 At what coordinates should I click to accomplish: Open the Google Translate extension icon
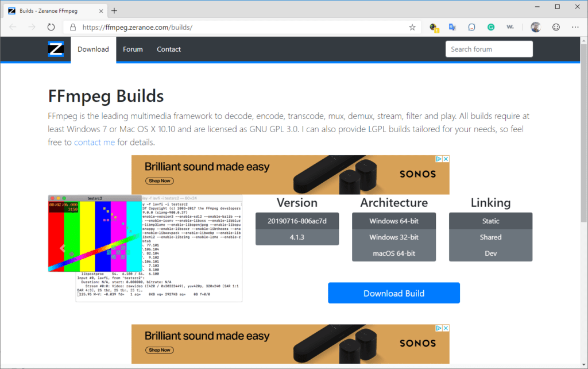coord(452,27)
